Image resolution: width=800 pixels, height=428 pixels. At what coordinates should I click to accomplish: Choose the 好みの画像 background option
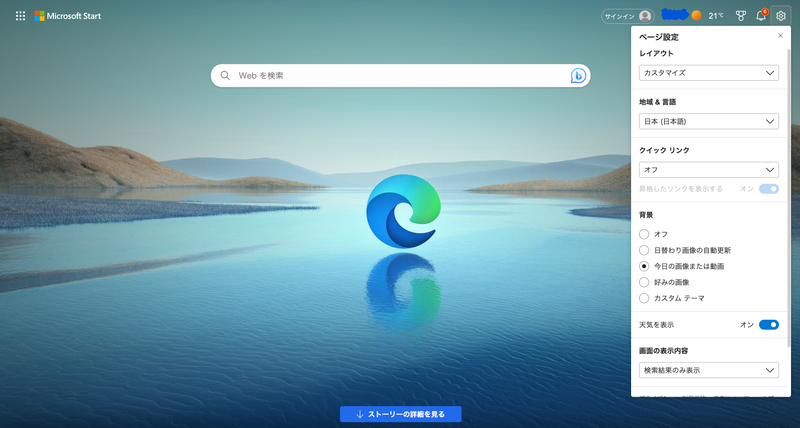644,282
